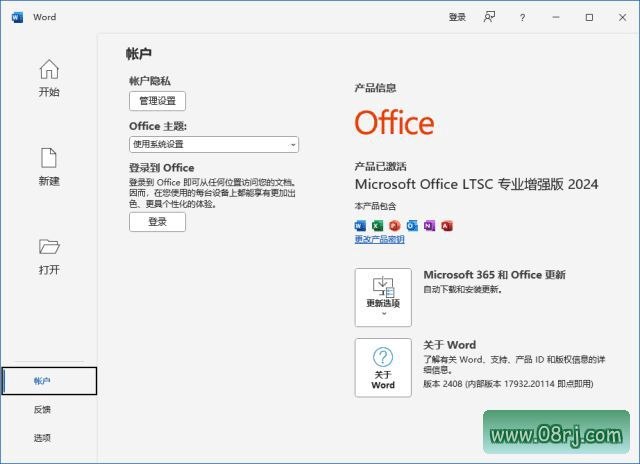Screen dimensions: 640x464
Task: Click the text '版本 2408 (内部版本 17932.20114 即点即用)'
Action: coord(508,384)
